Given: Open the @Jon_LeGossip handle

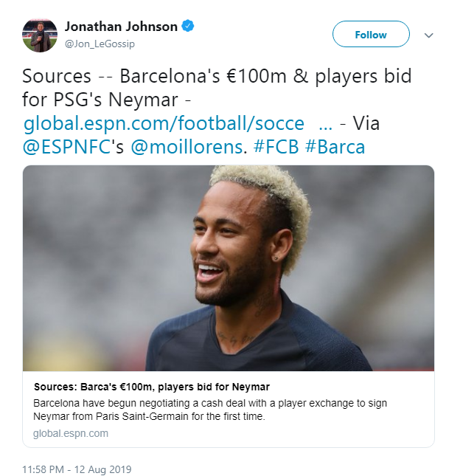Looking at the screenshot, I should tap(100, 44).
